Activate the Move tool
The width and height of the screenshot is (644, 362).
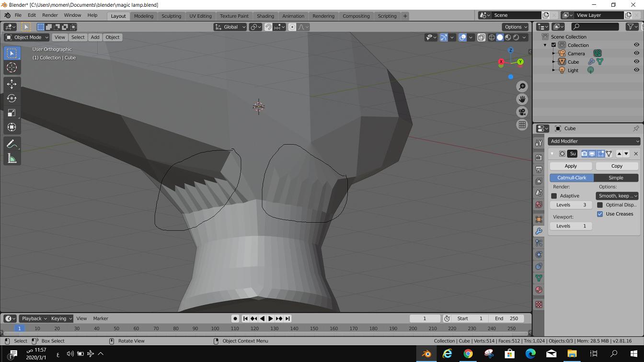(12, 84)
